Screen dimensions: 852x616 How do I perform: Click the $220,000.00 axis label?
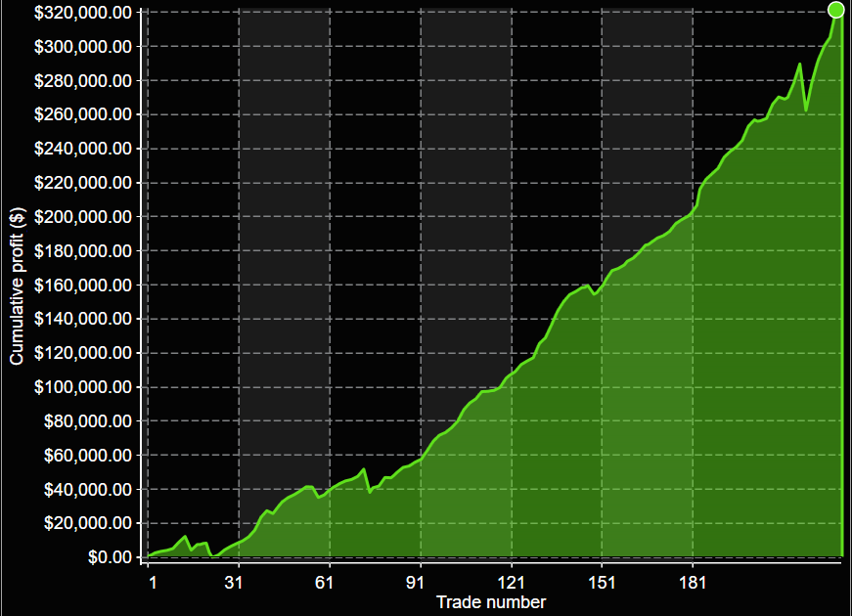83,183
